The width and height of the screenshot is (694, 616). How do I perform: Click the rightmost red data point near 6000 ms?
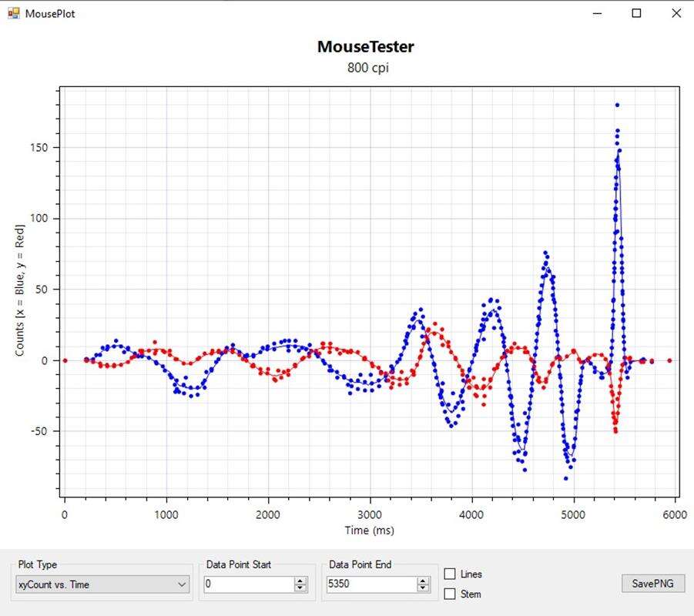click(669, 360)
